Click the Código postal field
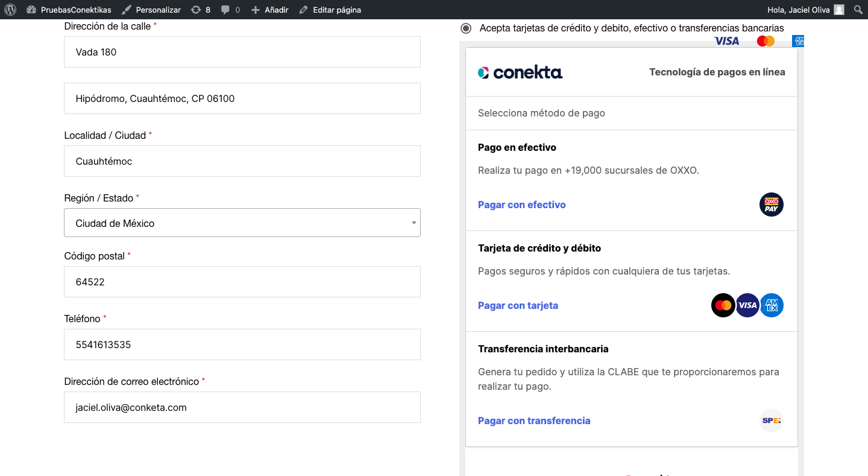The width and height of the screenshot is (868, 476). [x=242, y=282]
